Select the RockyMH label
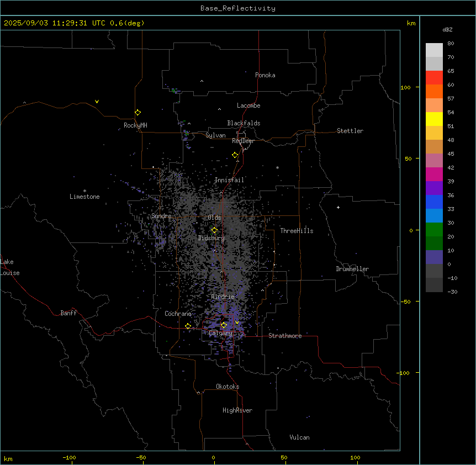476x465 pixels. click(x=135, y=125)
